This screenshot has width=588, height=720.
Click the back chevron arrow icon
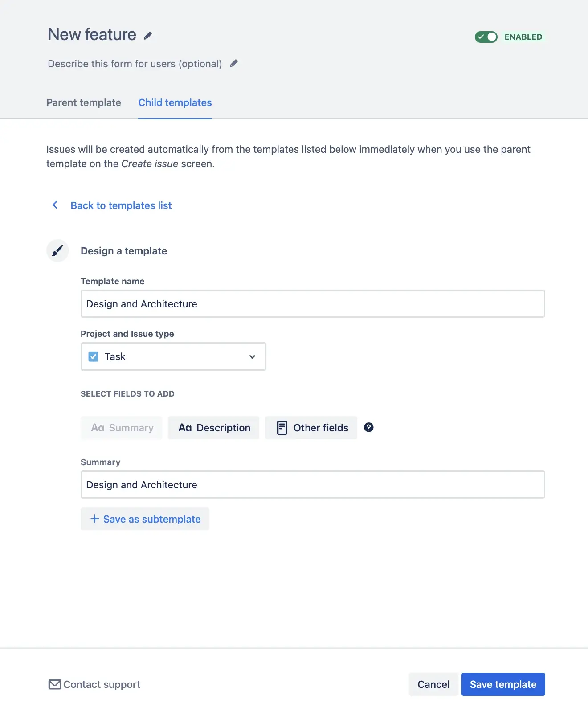(55, 205)
